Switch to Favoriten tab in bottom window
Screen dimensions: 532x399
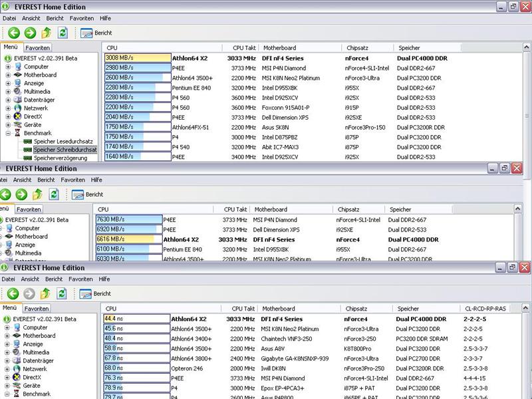37,309
